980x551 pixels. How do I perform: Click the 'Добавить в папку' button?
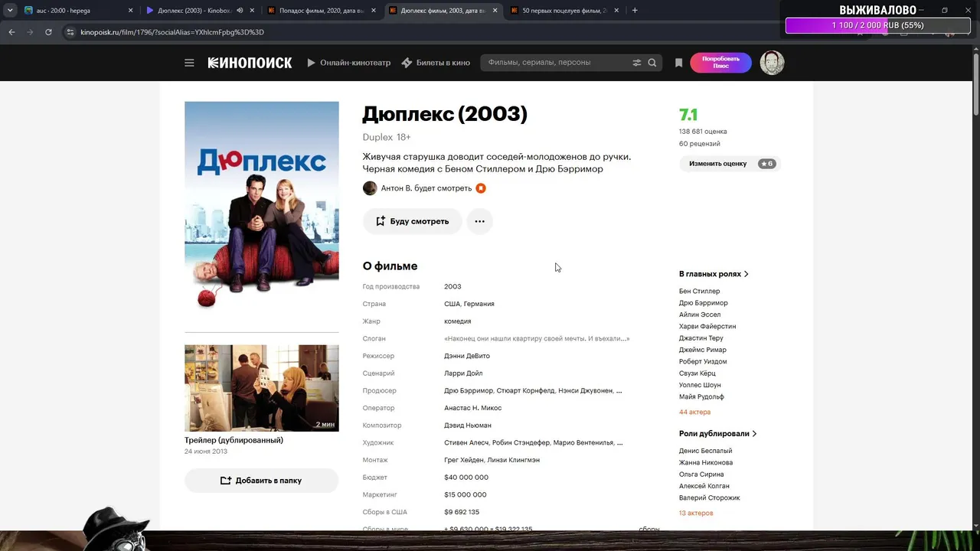click(261, 481)
